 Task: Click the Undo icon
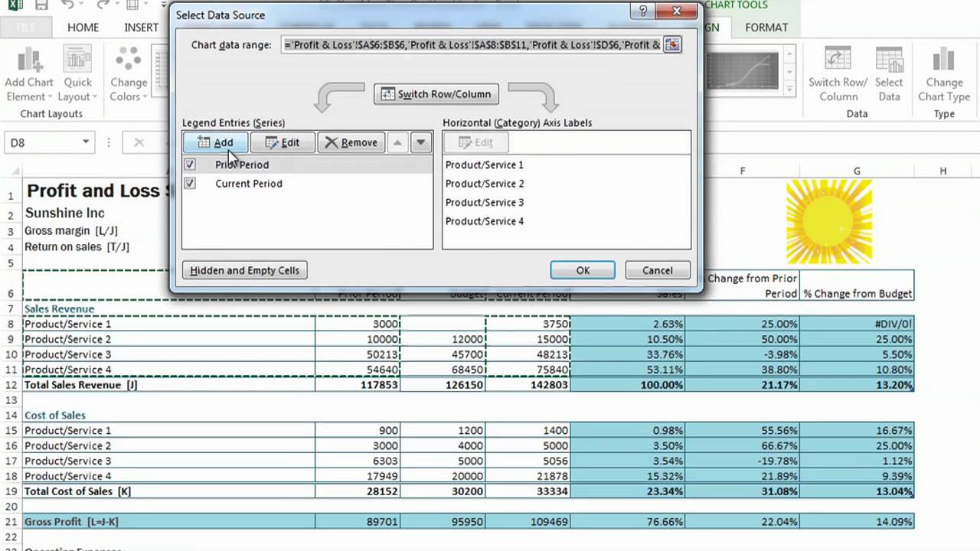click(69, 6)
